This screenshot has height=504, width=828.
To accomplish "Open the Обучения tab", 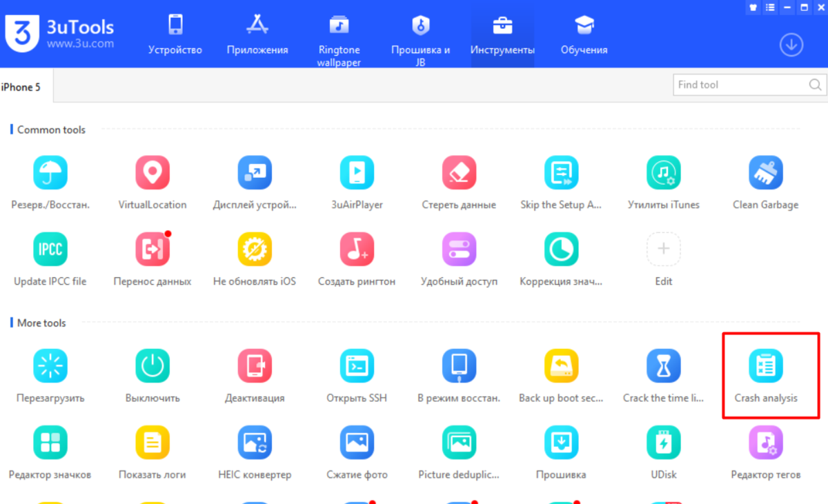I will point(584,34).
